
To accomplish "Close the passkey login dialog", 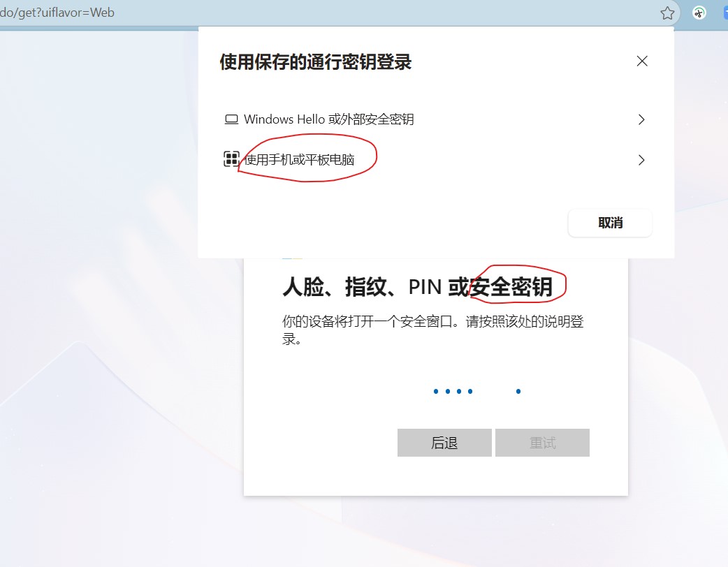I will click(642, 61).
